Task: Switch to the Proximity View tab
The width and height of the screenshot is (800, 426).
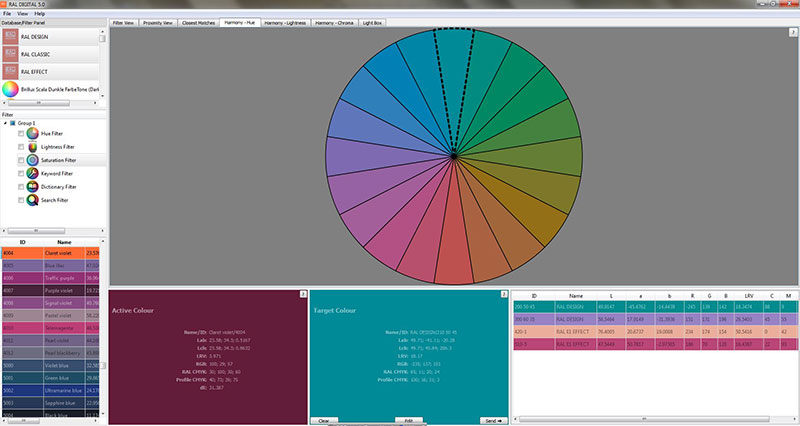Action: [x=158, y=23]
